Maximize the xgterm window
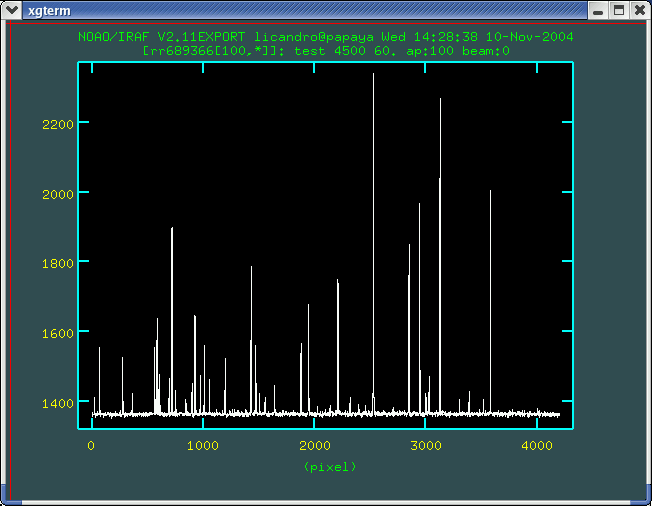The height and width of the screenshot is (506, 652). tap(619, 10)
